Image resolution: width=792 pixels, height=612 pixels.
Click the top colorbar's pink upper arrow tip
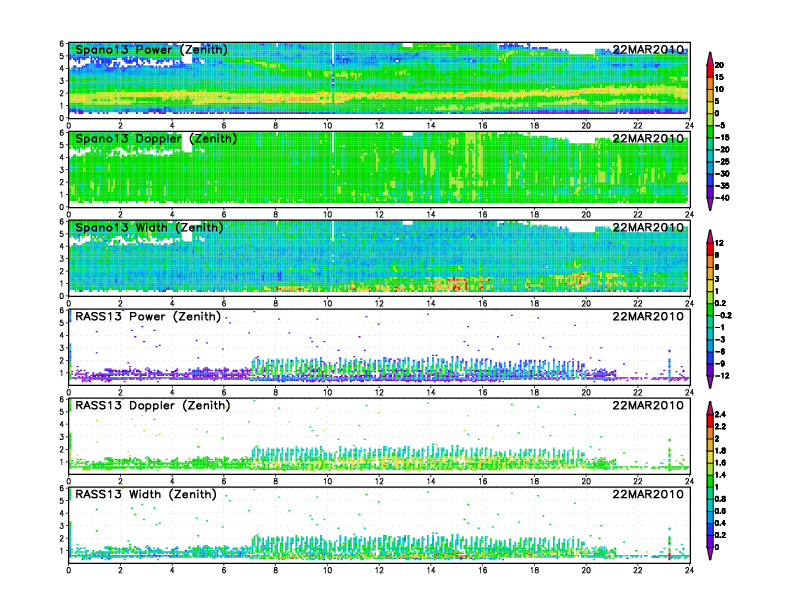coord(710,57)
